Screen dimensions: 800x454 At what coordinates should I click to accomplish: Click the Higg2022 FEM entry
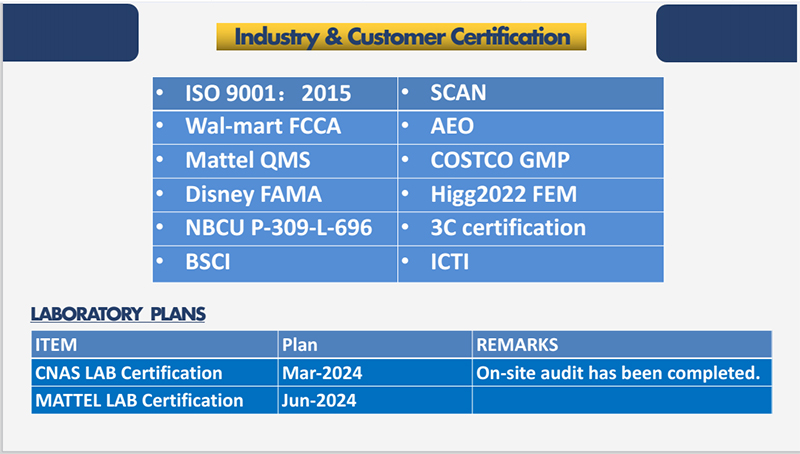[x=531, y=195]
